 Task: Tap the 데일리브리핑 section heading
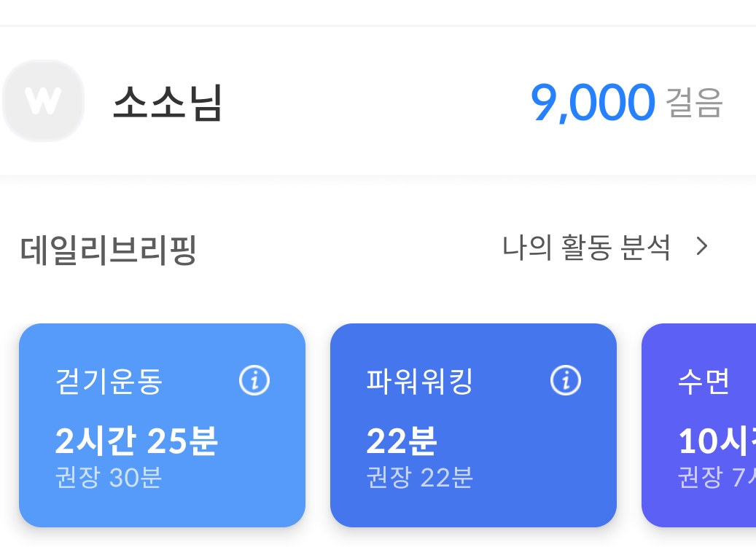click(109, 250)
